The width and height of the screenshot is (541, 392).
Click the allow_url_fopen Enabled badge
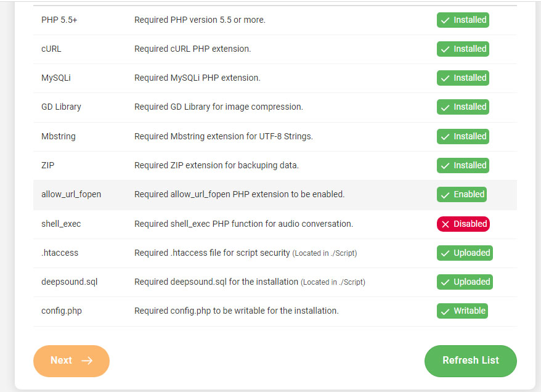(462, 194)
